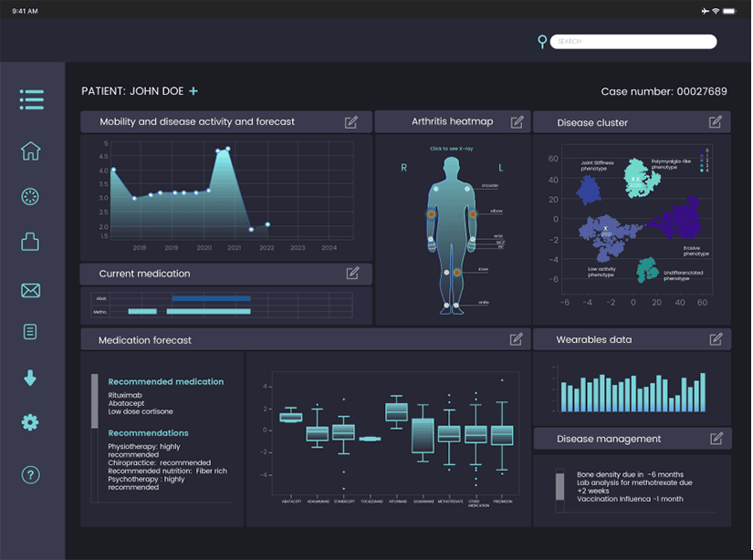The height and width of the screenshot is (560, 753).
Task: Click the plus icon next to John Doe
Action: tap(193, 91)
